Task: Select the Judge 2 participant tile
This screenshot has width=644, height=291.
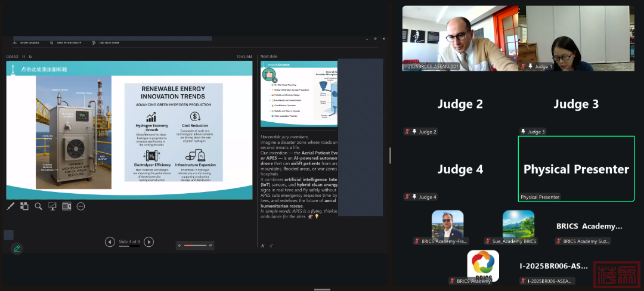Action: pos(460,104)
